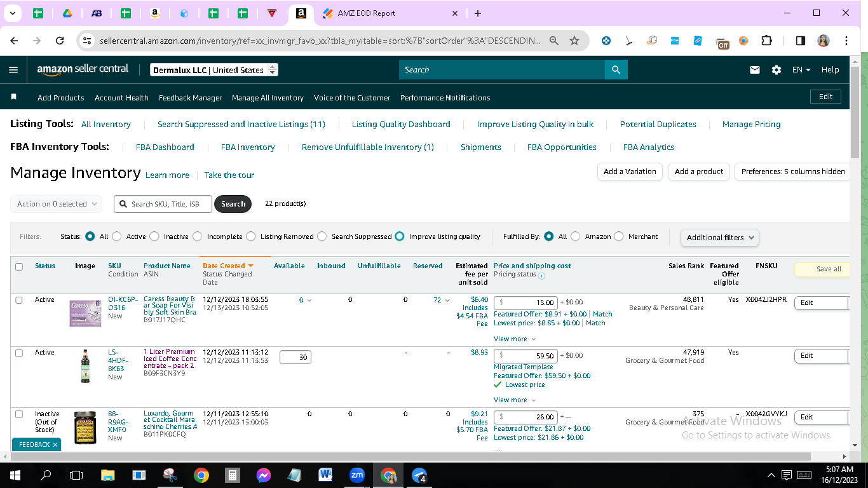Open the Calculator from the taskbar
The width and height of the screenshot is (868, 488).
click(x=233, y=475)
